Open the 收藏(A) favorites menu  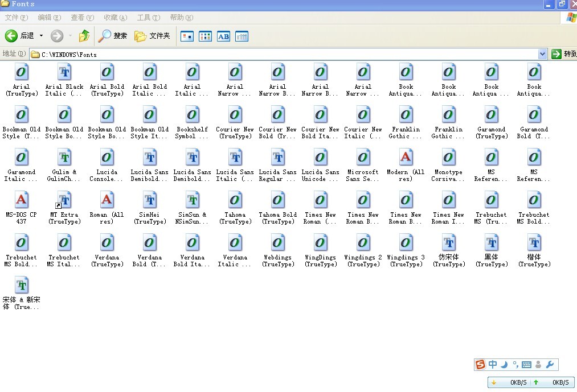[x=116, y=17]
